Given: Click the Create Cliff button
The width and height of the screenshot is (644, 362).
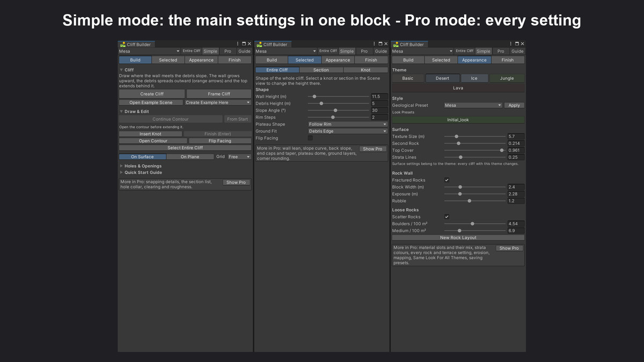Looking at the screenshot, I should click(x=152, y=94).
